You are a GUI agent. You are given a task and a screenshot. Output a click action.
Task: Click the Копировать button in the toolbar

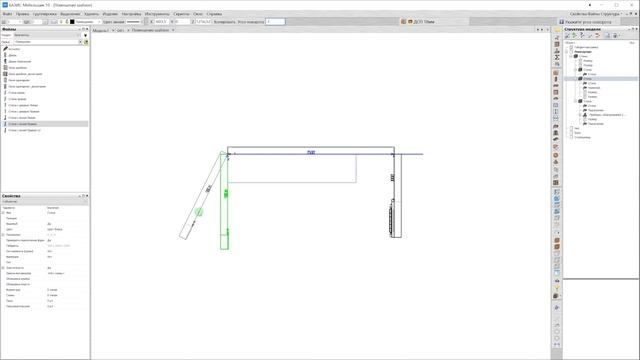click(x=224, y=22)
